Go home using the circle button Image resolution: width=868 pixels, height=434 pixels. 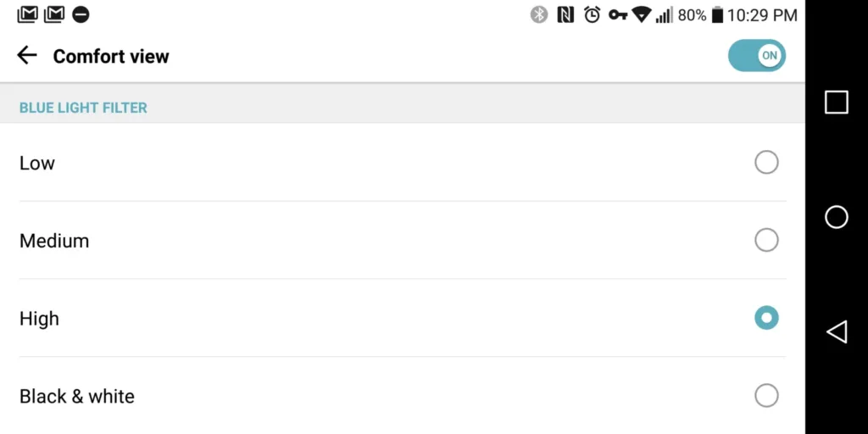pyautogui.click(x=836, y=217)
